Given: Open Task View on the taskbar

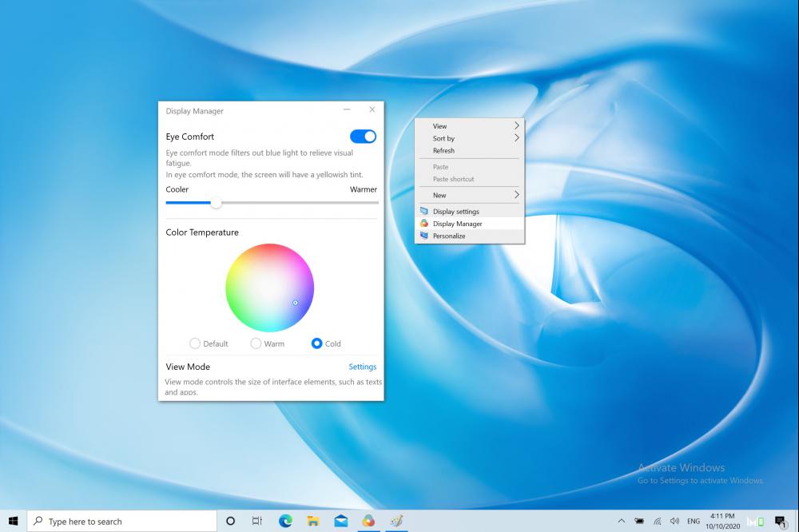Looking at the screenshot, I should pos(257,521).
